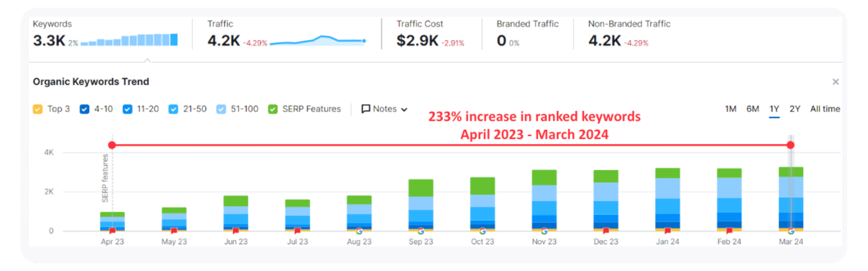Click the Google update icon at Nov 23

pyautogui.click(x=544, y=231)
